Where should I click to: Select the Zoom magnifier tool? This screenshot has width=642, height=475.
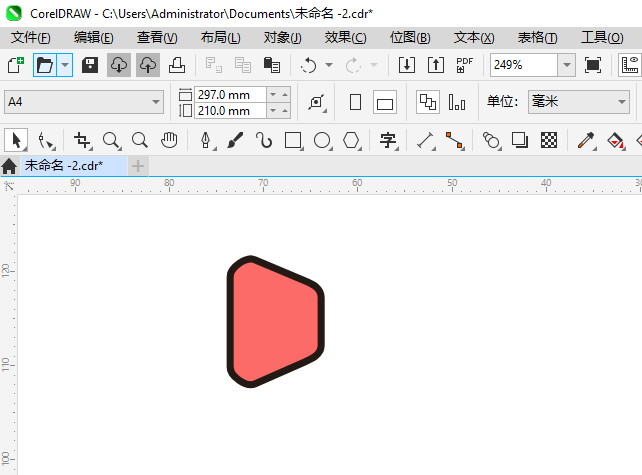point(111,140)
